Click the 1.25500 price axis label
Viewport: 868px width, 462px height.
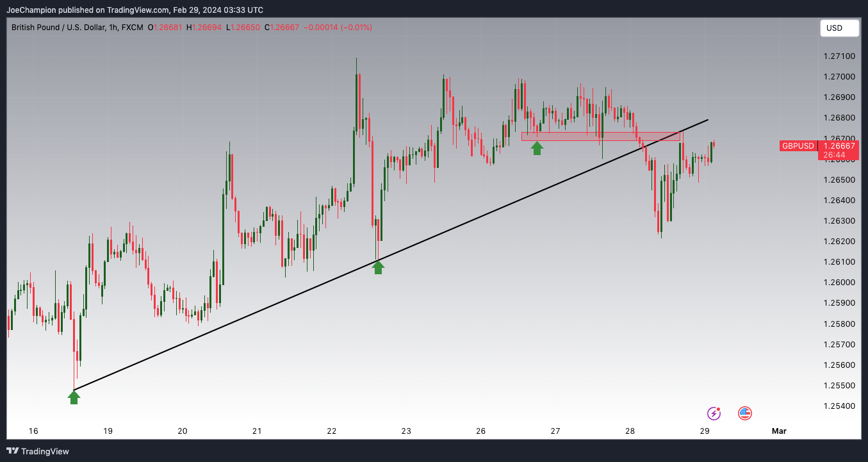(839, 386)
